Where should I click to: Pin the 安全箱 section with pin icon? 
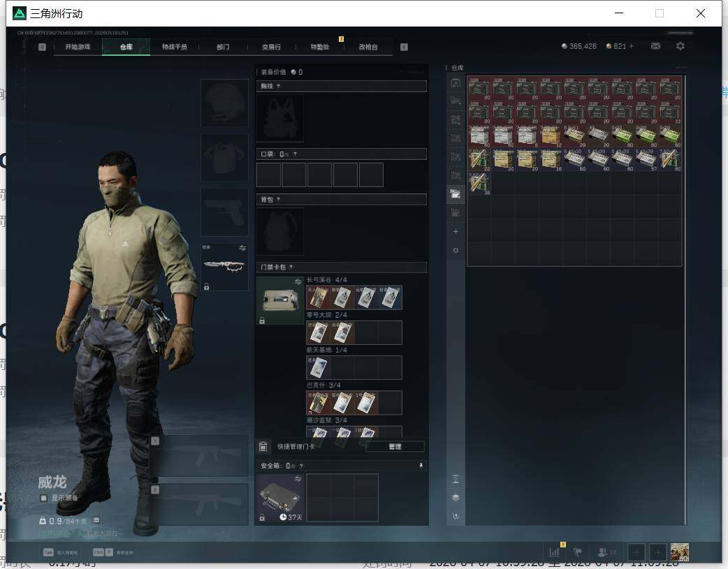[421, 466]
